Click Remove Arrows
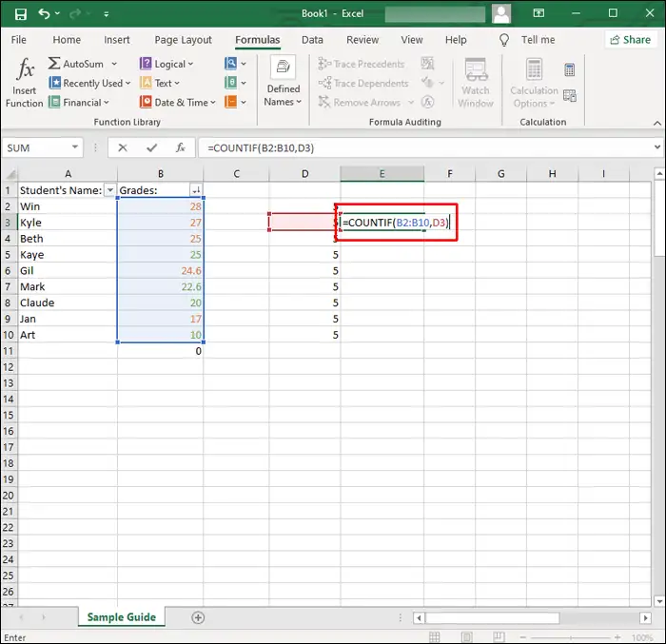 pyautogui.click(x=360, y=103)
